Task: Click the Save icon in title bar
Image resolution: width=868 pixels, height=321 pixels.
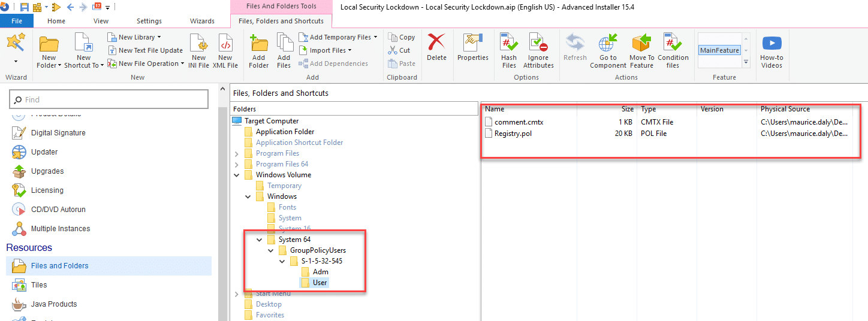Action: (25, 7)
